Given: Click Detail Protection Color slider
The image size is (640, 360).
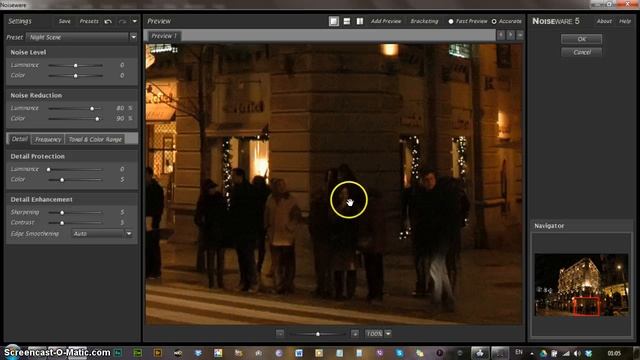Looking at the screenshot, I should [75, 180].
